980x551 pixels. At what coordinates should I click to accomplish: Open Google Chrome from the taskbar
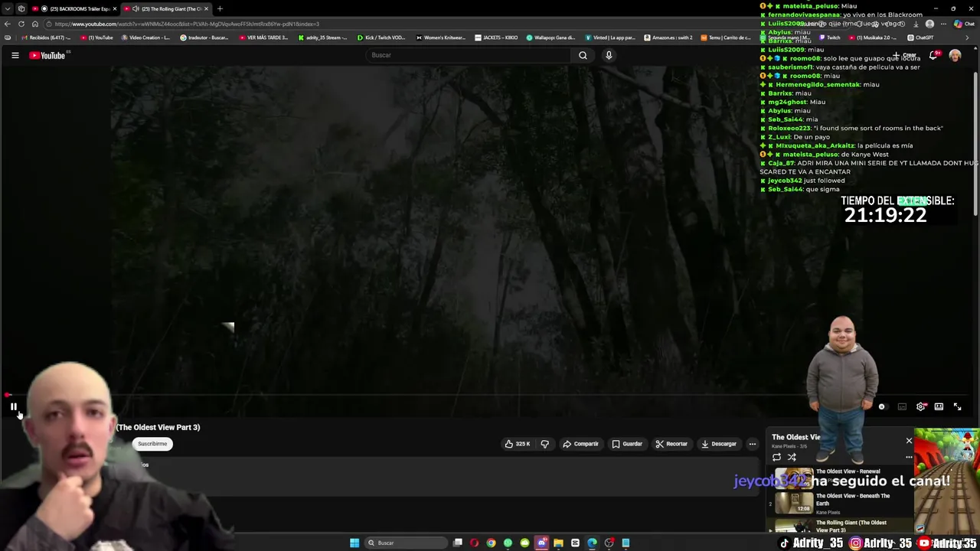pos(491,543)
